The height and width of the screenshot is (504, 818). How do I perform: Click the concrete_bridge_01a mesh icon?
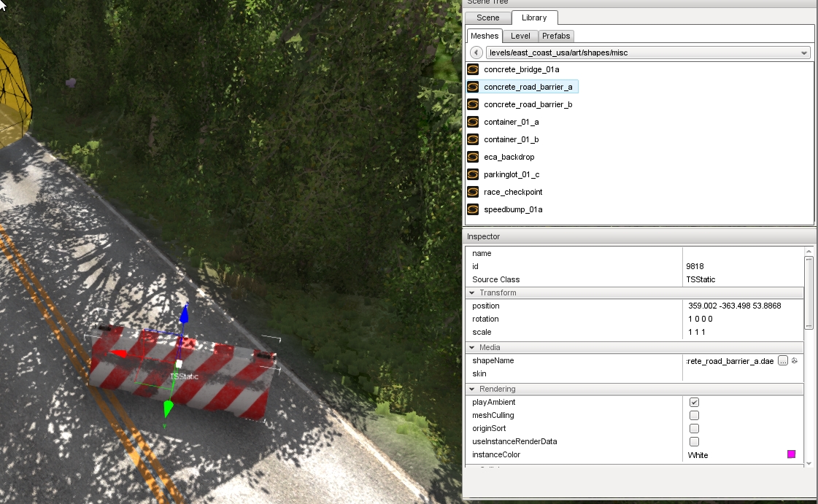coord(473,69)
